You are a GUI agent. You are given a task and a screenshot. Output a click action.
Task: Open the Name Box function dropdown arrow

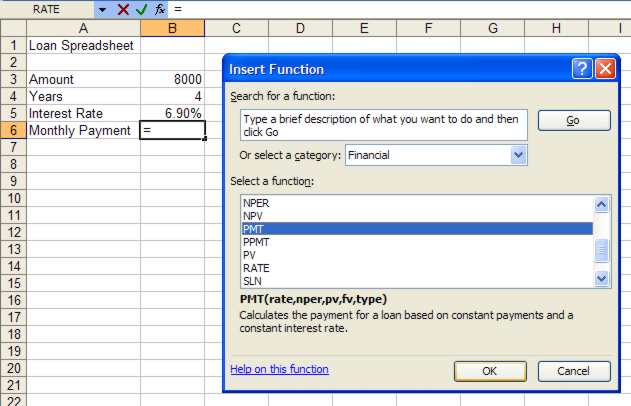point(102,9)
